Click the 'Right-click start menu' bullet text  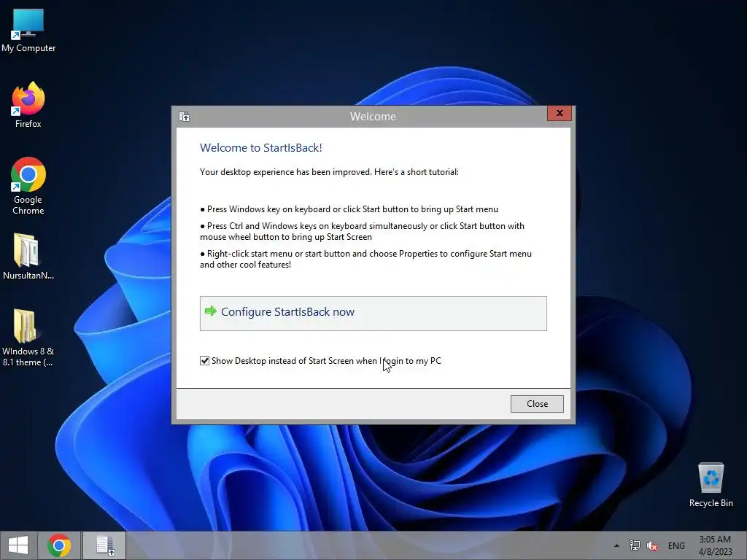[x=366, y=259]
